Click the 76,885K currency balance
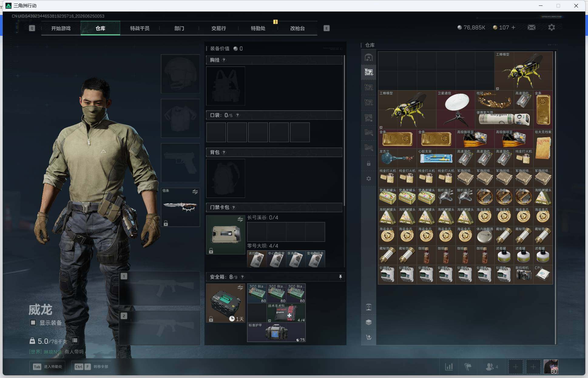Viewport: 588px width, 378px height. point(471,28)
